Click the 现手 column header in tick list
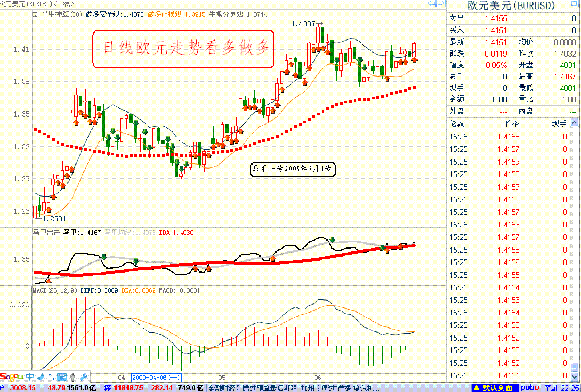This screenshot has width=581, height=392. pyautogui.click(x=559, y=123)
